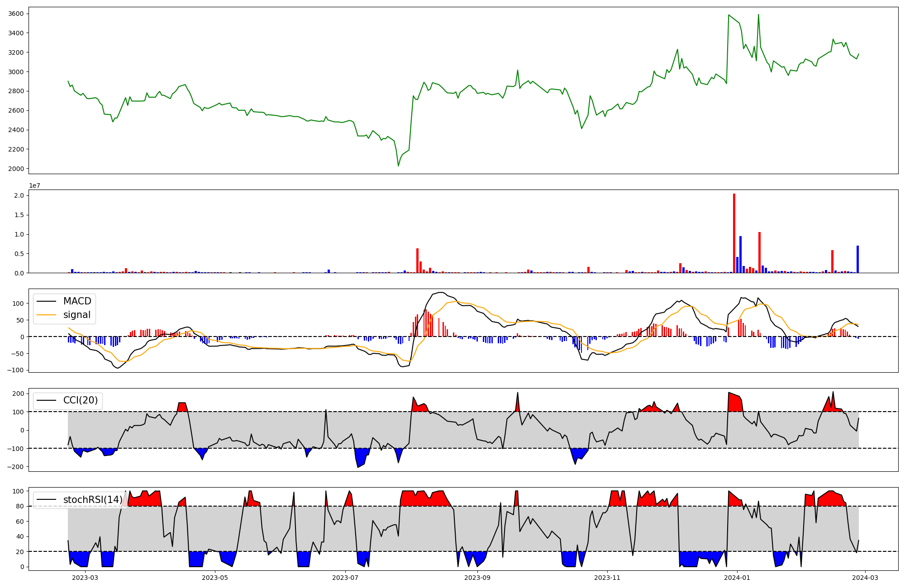Click the 3600 price axis tick label

[x=16, y=14]
